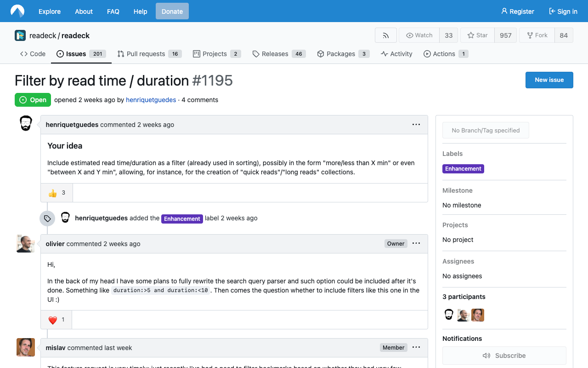Click the Codeberg mountain logo
The height and width of the screenshot is (368, 588).
[x=17, y=11]
